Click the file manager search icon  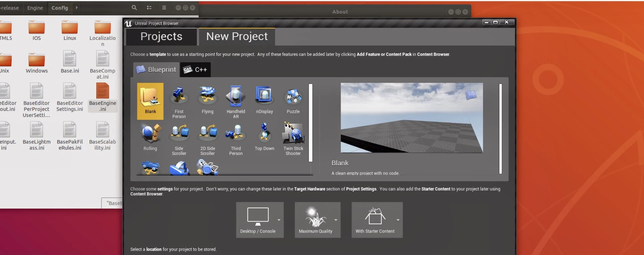click(x=134, y=7)
